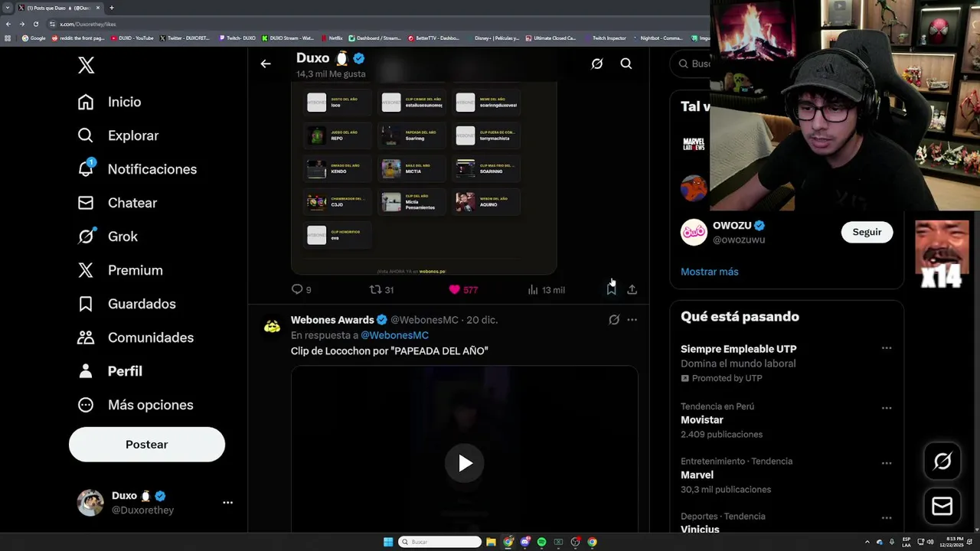Open the awards results image
Screen dimensions: 980x551
423,178
